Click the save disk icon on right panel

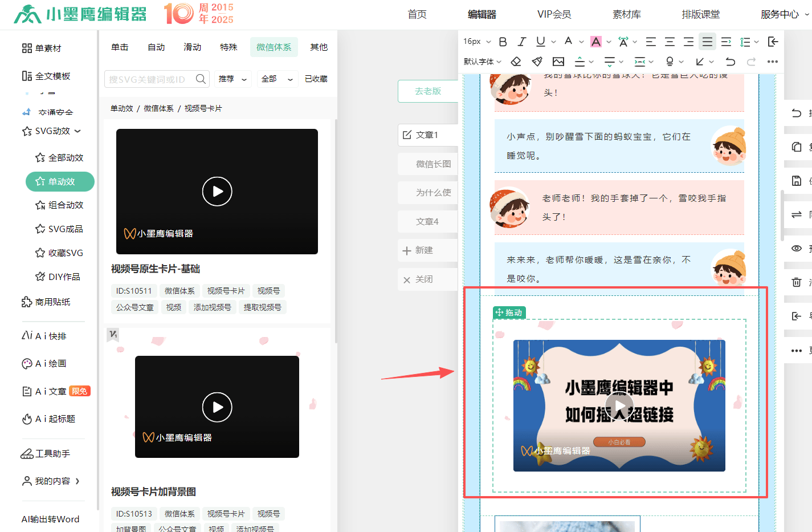point(797,181)
